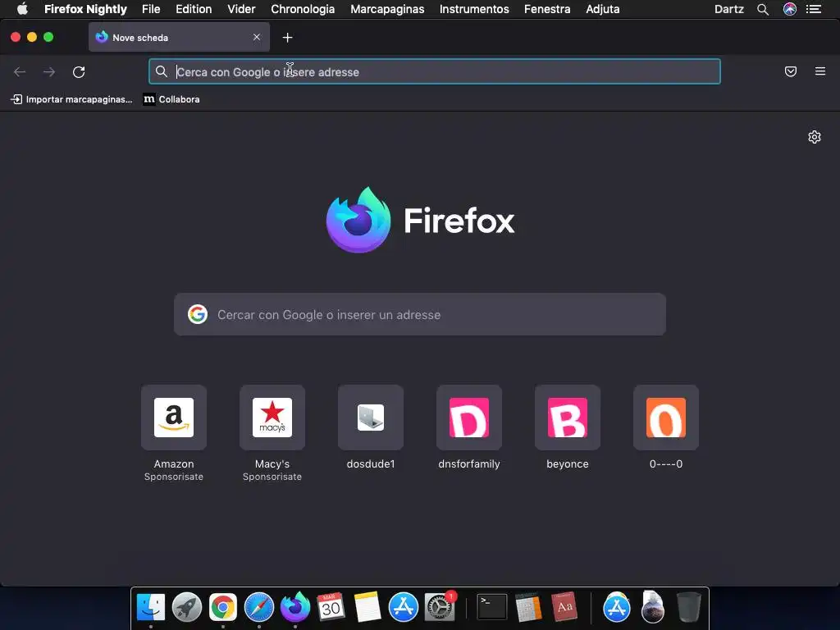Open the Pocket save icon
This screenshot has height=630, width=840.
coord(790,71)
